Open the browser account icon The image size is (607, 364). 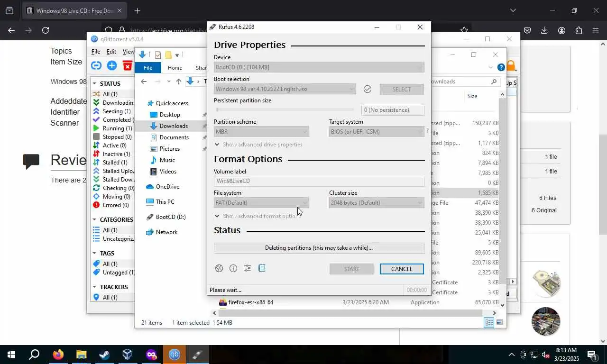click(561, 30)
